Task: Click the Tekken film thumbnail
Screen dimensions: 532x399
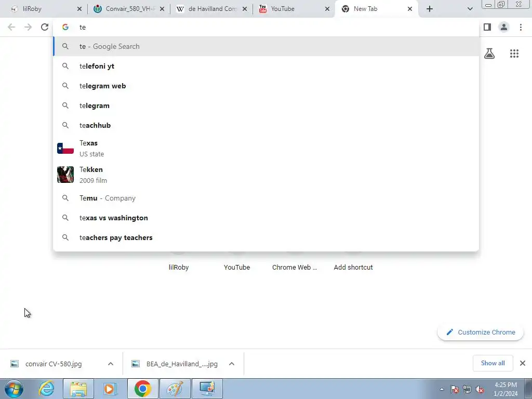Action: pos(65,175)
